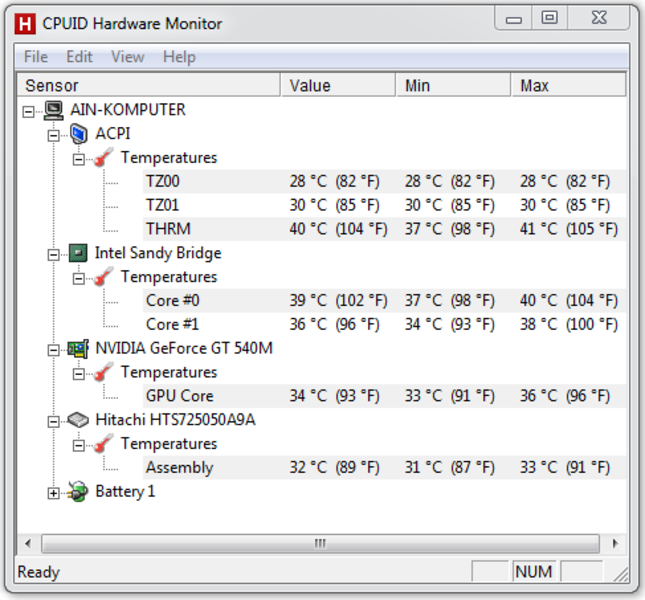Click the Intel Sandy Bridge processor icon
Image resolution: width=645 pixels, height=600 pixels.
[x=79, y=253]
